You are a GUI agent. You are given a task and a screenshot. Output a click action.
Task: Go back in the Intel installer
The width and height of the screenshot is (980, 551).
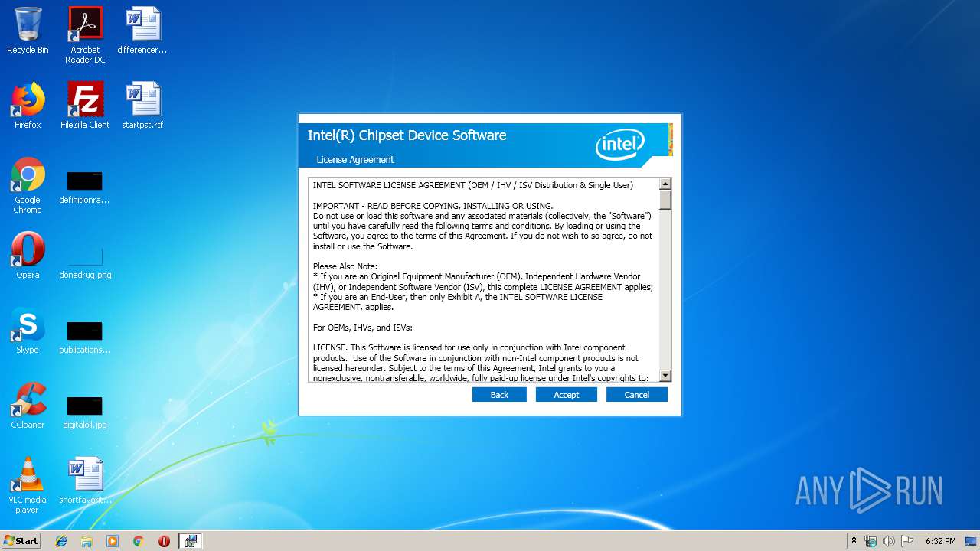click(x=499, y=395)
